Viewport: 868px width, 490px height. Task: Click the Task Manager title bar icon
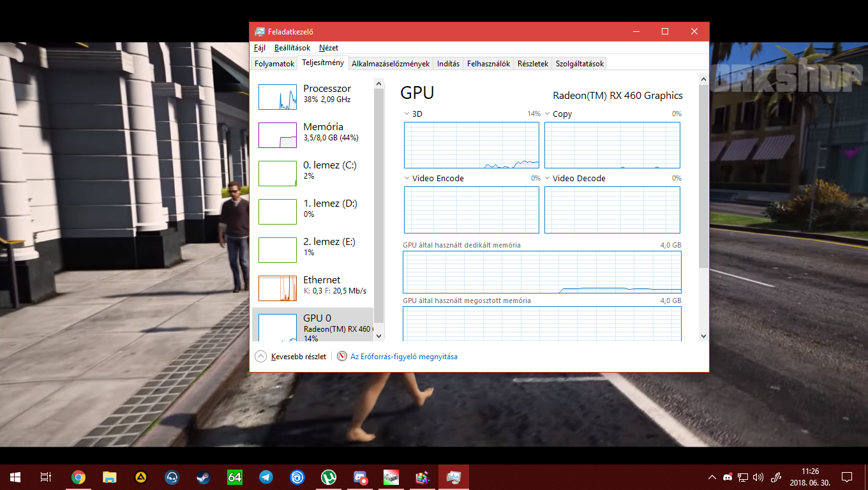pyautogui.click(x=260, y=31)
